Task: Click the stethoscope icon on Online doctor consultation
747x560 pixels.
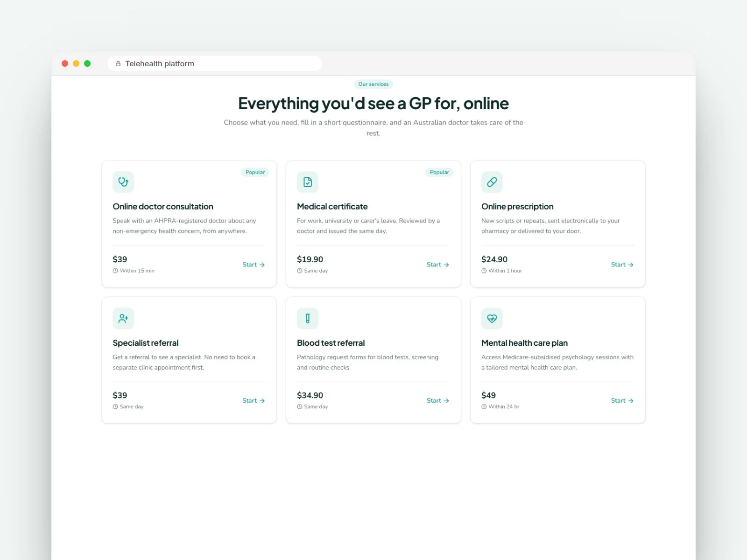Action: click(123, 182)
